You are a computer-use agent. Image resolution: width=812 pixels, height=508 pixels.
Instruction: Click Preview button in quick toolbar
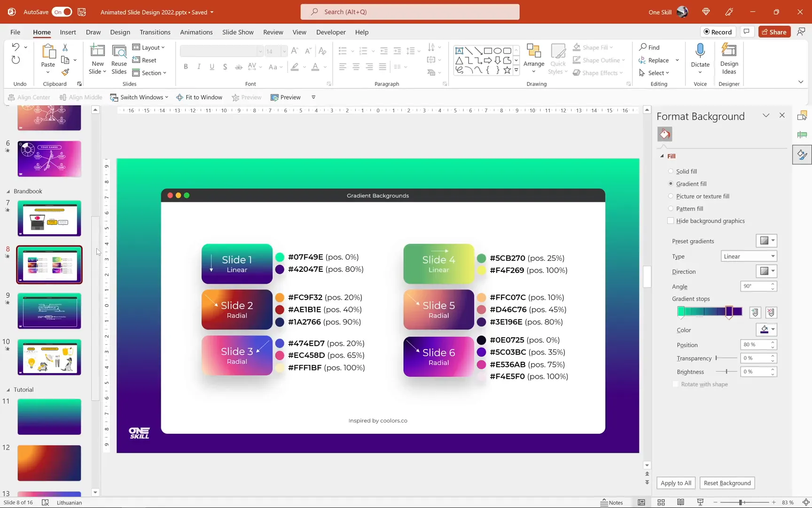click(286, 97)
